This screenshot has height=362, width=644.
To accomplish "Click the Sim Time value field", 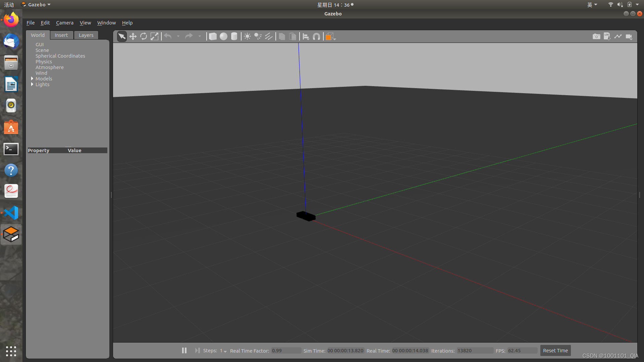I will pos(345,351).
